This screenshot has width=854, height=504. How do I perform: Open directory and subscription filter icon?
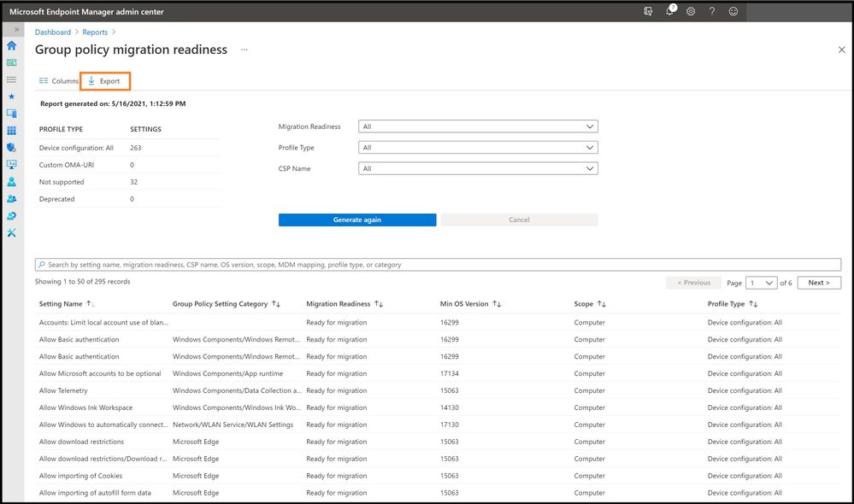[x=648, y=11]
